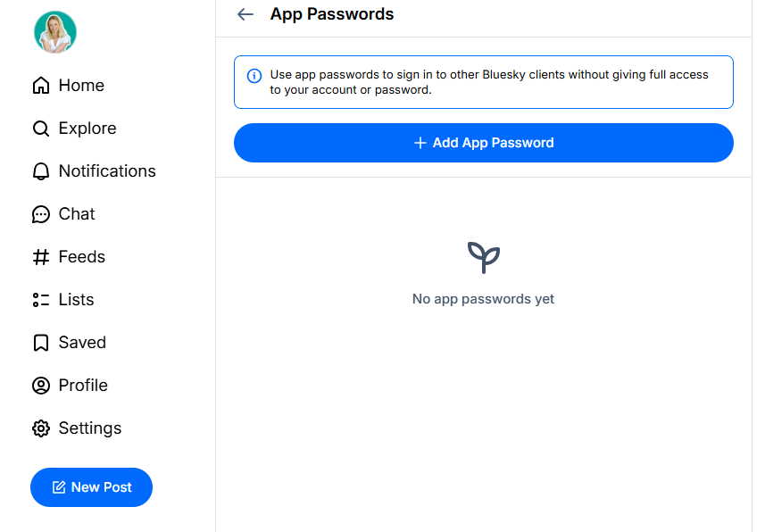The width and height of the screenshot is (765, 532).
Task: Open Lists via the list icon
Action: [41, 299]
